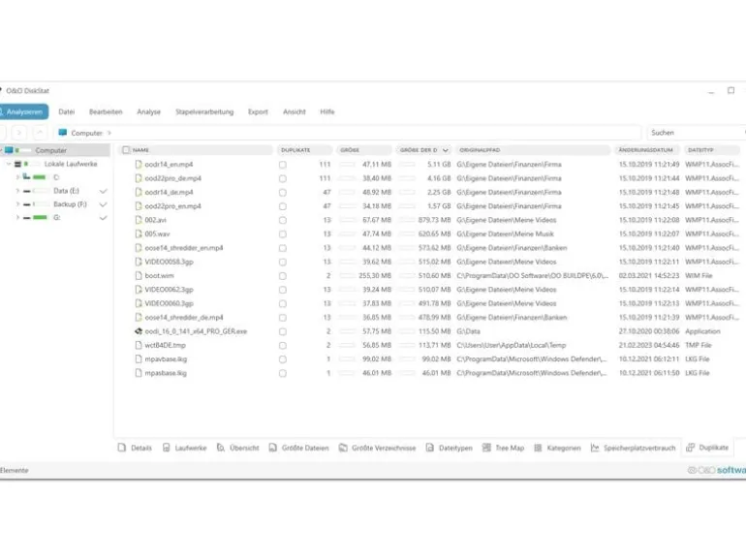Select the file VIDEO0062.3gp
The height and width of the screenshot is (560, 746).
click(x=169, y=290)
